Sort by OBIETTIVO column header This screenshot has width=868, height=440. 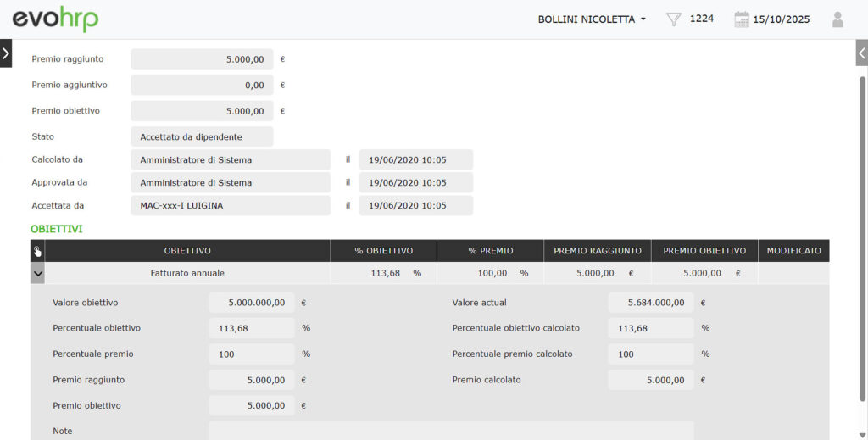coord(187,251)
